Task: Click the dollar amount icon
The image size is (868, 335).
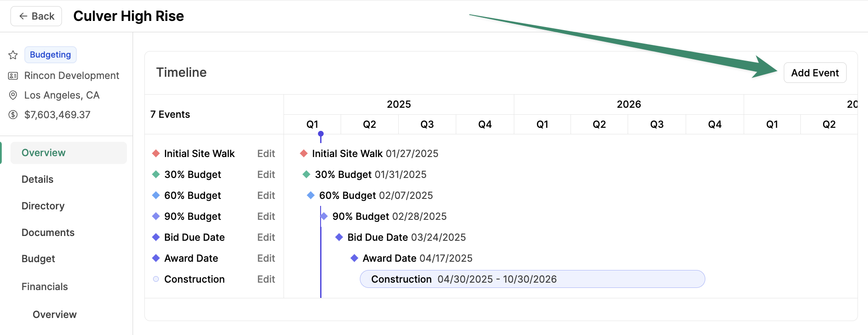Action: tap(13, 115)
